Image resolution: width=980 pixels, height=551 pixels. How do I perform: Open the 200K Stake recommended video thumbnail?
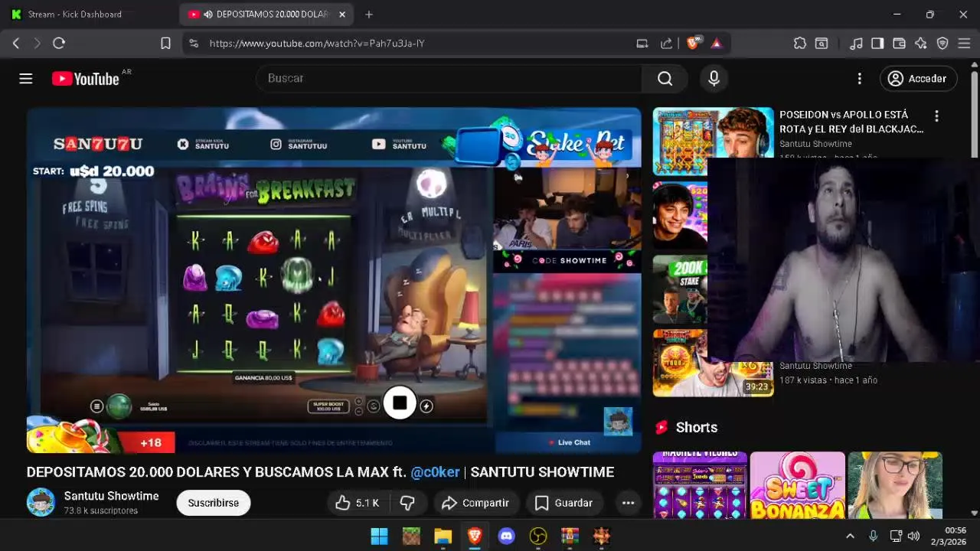[680, 289]
